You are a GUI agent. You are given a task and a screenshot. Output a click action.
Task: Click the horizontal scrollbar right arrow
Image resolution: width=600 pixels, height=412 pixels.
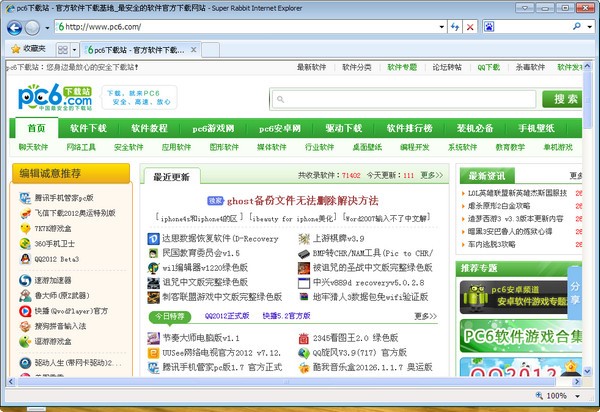tap(576, 381)
